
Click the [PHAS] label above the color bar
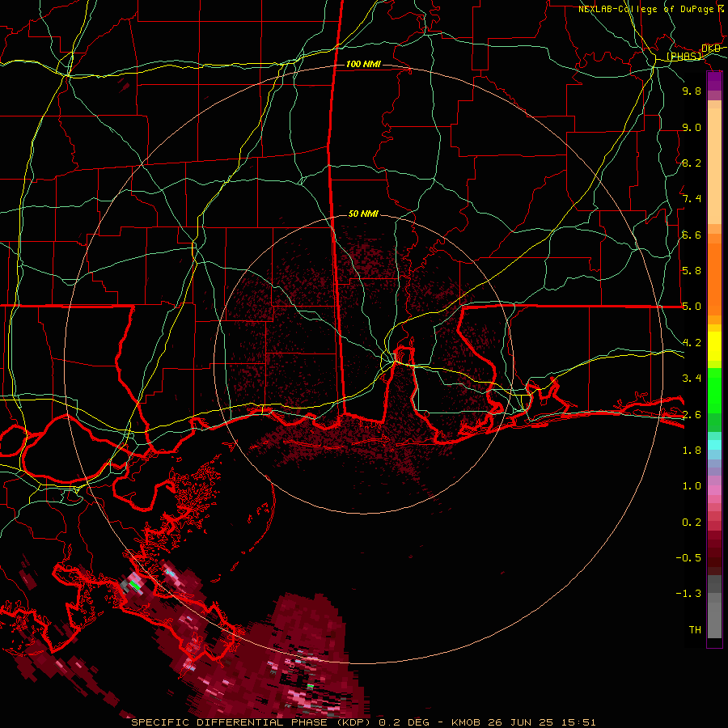pos(684,57)
